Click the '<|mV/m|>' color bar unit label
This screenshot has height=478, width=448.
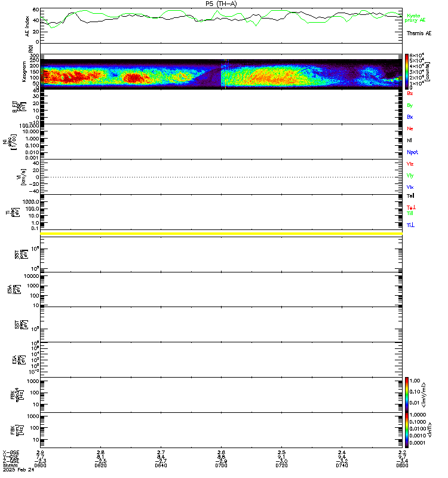point(424,395)
